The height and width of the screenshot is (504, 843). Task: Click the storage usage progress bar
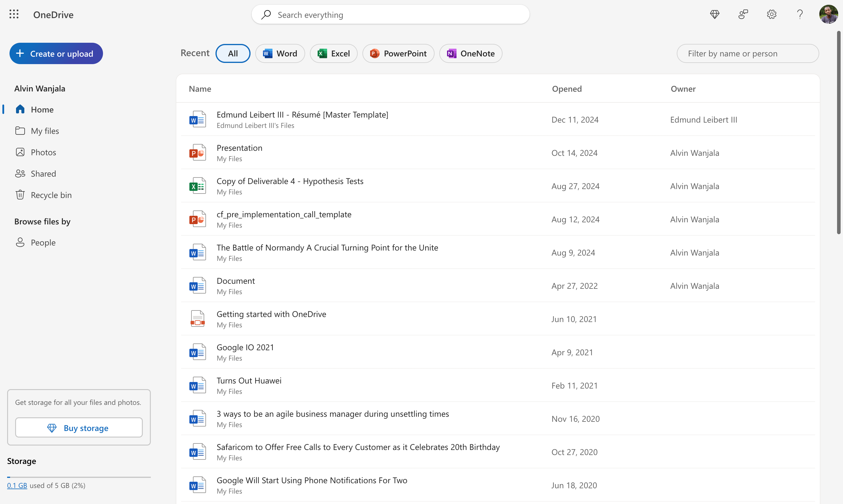(x=79, y=477)
